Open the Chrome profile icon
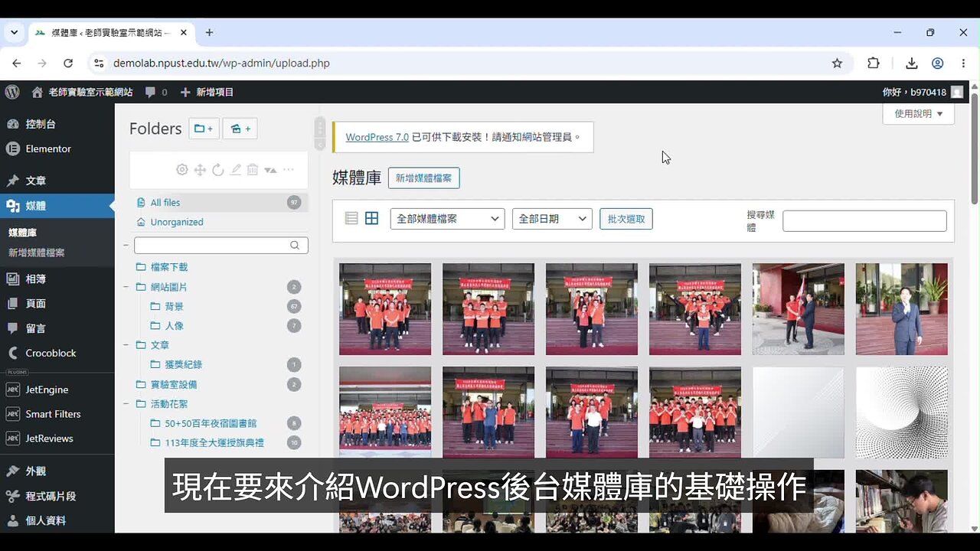 point(937,64)
